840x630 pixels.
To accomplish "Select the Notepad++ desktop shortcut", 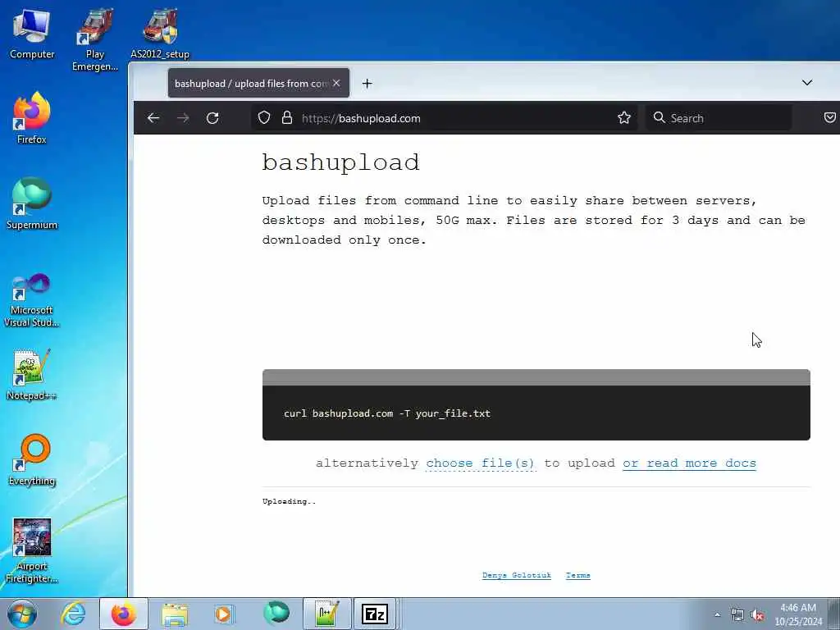I will pyautogui.click(x=32, y=375).
